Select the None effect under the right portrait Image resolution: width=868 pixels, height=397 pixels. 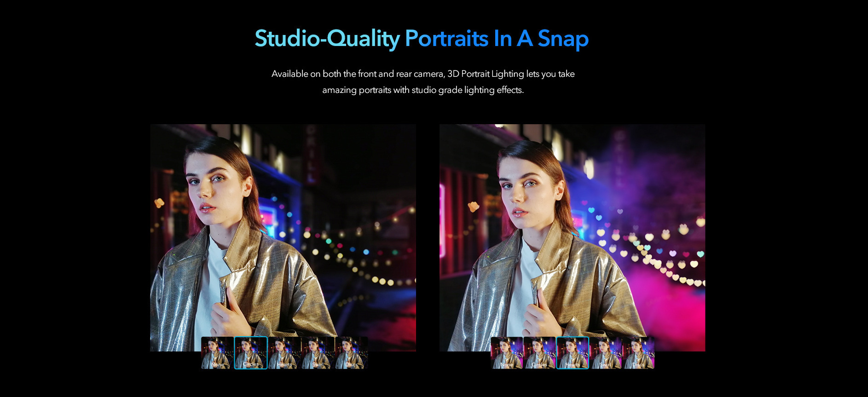(x=507, y=353)
